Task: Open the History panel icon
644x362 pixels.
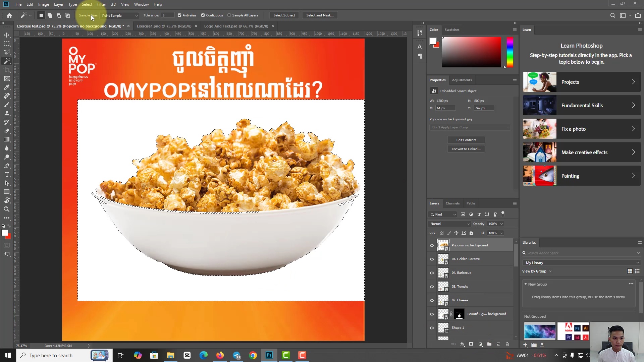Action: coord(420,33)
